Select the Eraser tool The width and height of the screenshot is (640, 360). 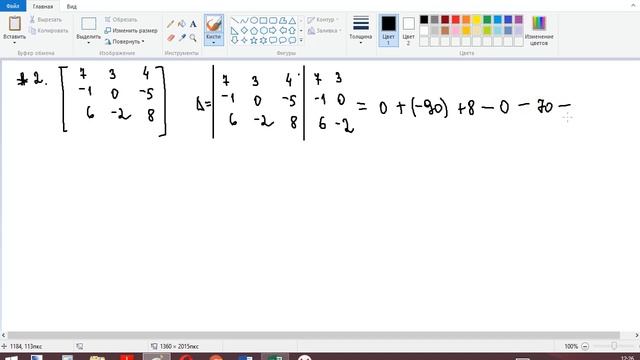tap(171, 38)
